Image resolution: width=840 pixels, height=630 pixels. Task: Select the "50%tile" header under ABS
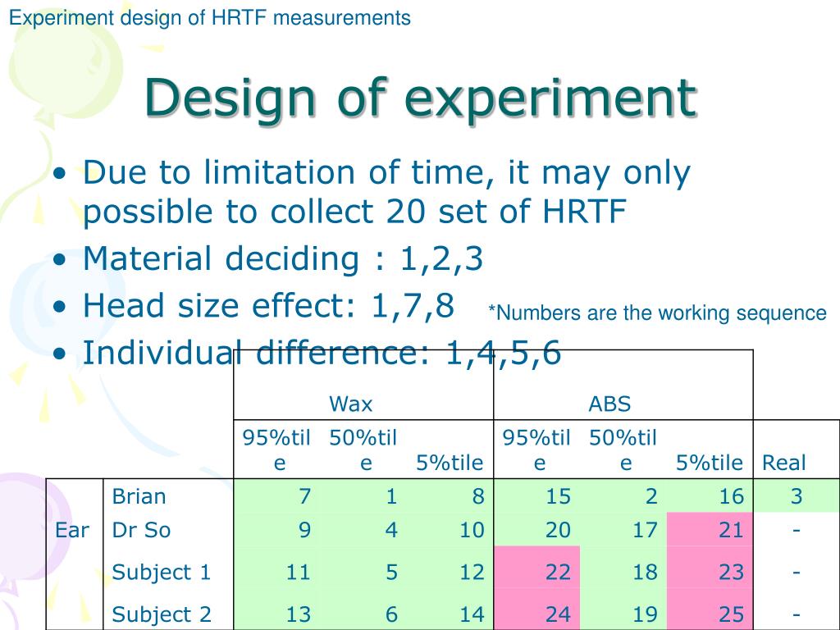pyautogui.click(x=623, y=450)
